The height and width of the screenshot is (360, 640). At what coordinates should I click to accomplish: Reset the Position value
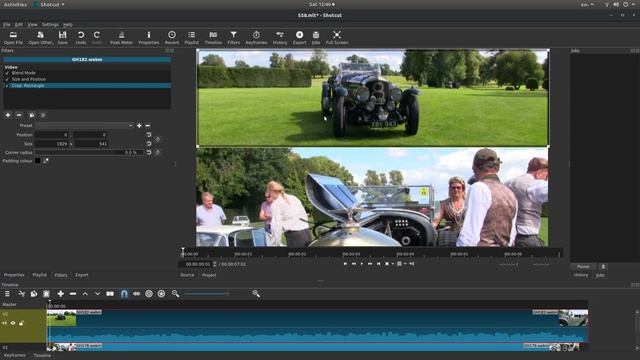point(149,135)
